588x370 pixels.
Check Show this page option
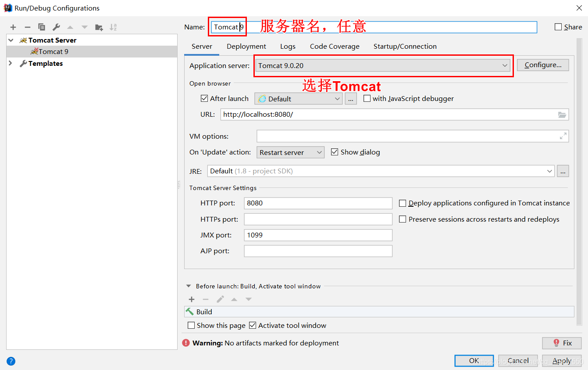point(191,325)
